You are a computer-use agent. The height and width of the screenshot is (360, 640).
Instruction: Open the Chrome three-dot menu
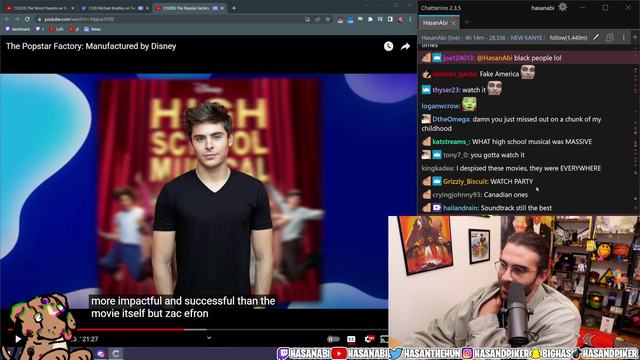(x=410, y=19)
